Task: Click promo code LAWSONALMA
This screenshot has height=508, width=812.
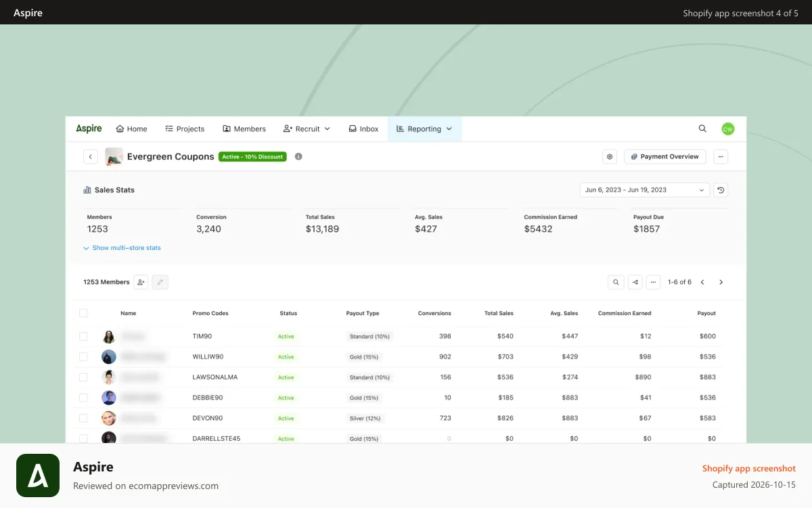Action: (215, 377)
